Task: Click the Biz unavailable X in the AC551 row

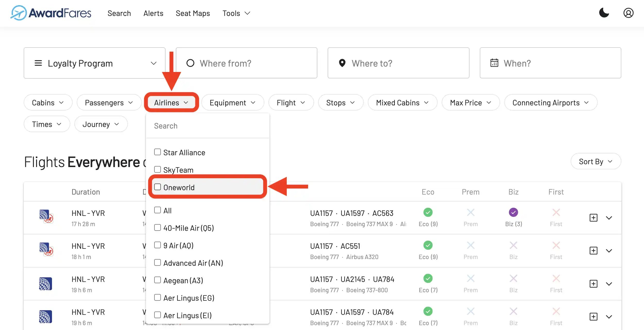Action: pyautogui.click(x=513, y=245)
